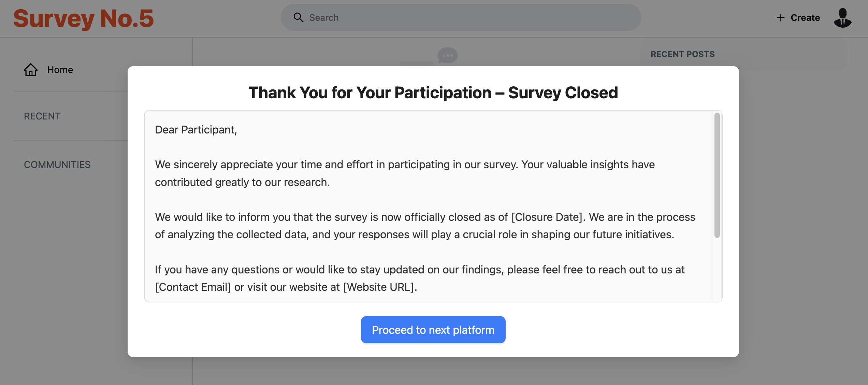The image size is (868, 385).
Task: Click the Survey No.5 logo
Action: [84, 18]
